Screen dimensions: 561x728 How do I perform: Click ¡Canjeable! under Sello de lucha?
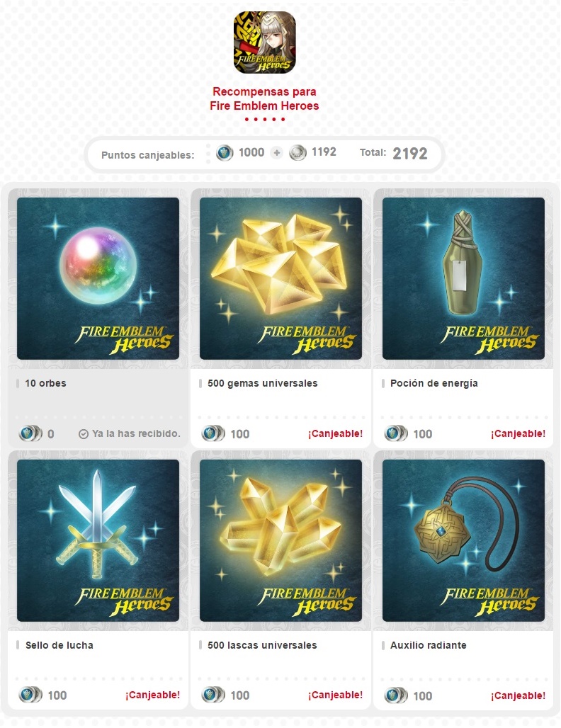[x=152, y=695]
